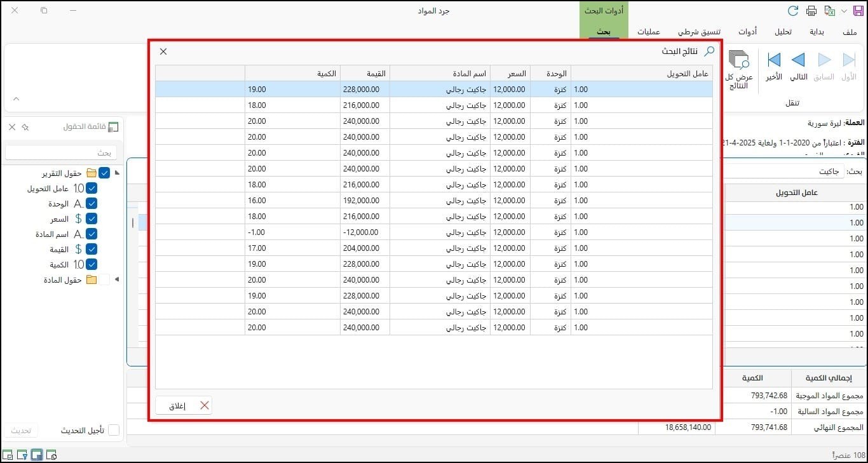Click fourth status bar icon
The height and width of the screenshot is (463, 868).
point(51,455)
